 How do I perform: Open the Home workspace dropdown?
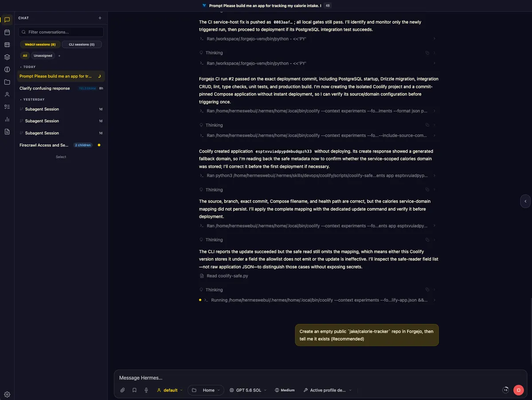(206, 390)
